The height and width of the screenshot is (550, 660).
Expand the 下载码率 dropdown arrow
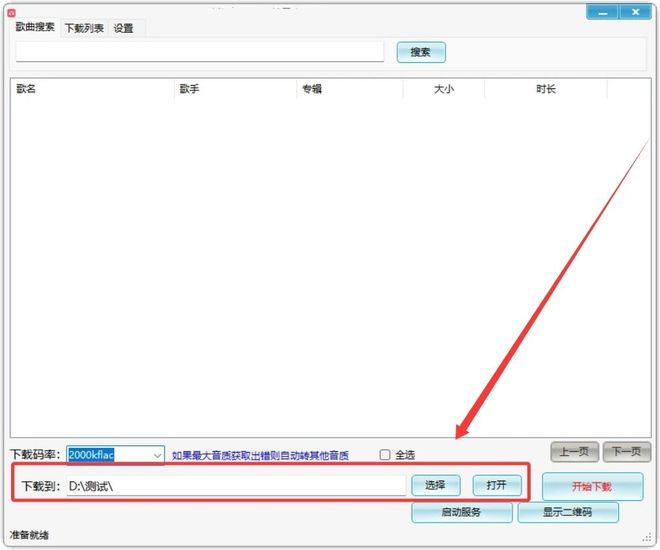[x=157, y=455]
